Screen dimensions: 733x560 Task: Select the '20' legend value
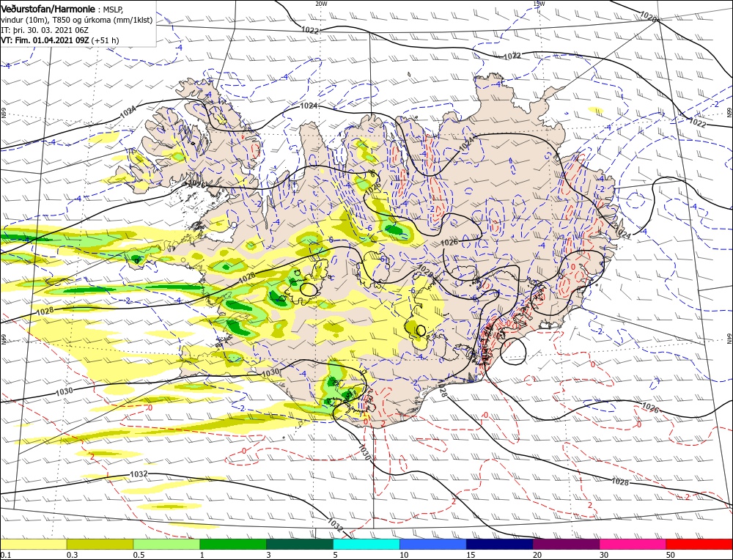(x=537, y=555)
